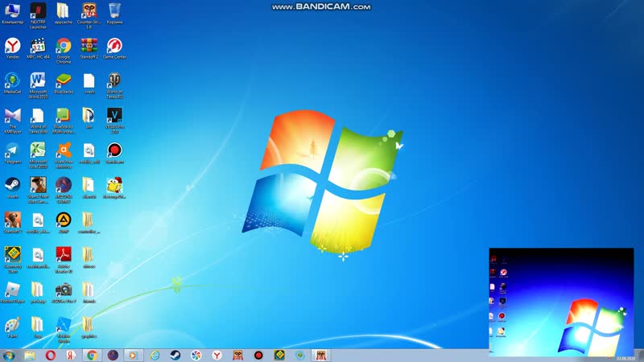Select the Компьютер desktop icon
644x362 pixels.
click(x=12, y=14)
